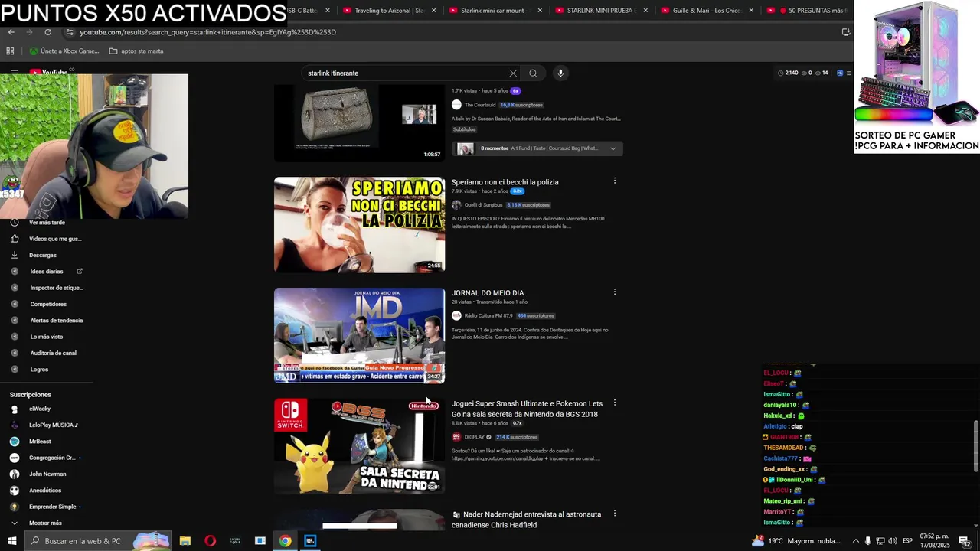This screenshot has height=551, width=980.
Task: Play Sala Secreta da Nintendo thumbnail
Action: [x=359, y=446]
